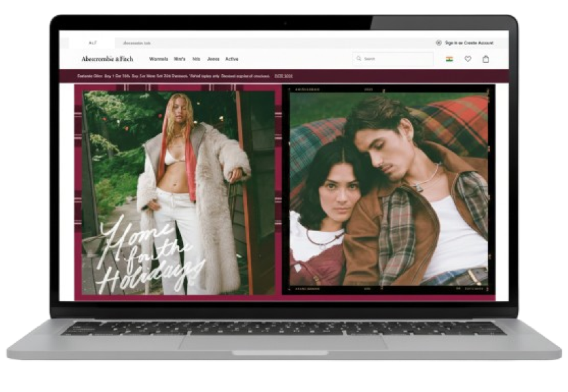568x392 pixels.
Task: Open the Jeans menu
Action: coord(213,59)
